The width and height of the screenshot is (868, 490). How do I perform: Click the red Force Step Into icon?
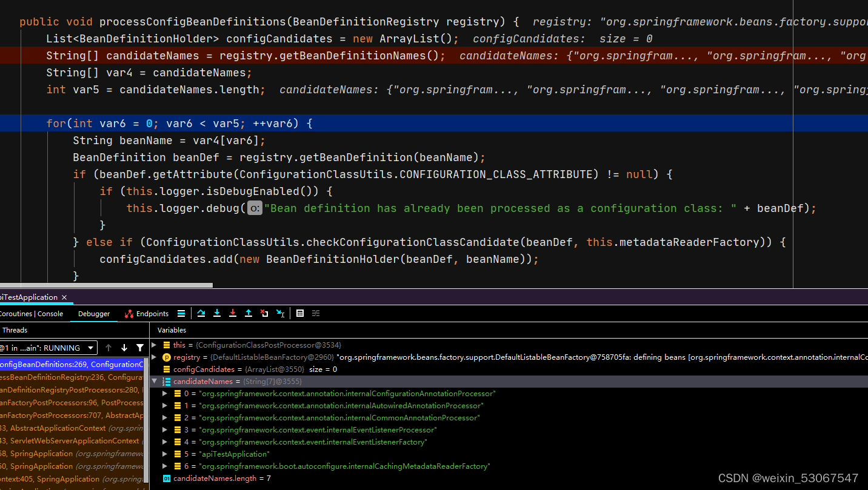point(233,313)
